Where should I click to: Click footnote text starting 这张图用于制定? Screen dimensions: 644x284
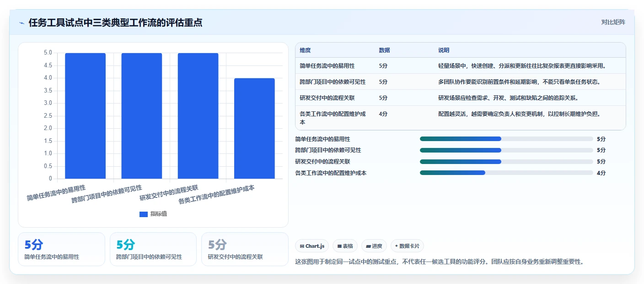440,262
